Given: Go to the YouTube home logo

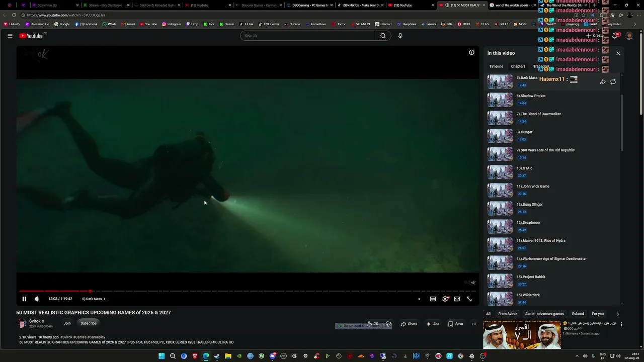Looking at the screenshot, I should point(31,36).
